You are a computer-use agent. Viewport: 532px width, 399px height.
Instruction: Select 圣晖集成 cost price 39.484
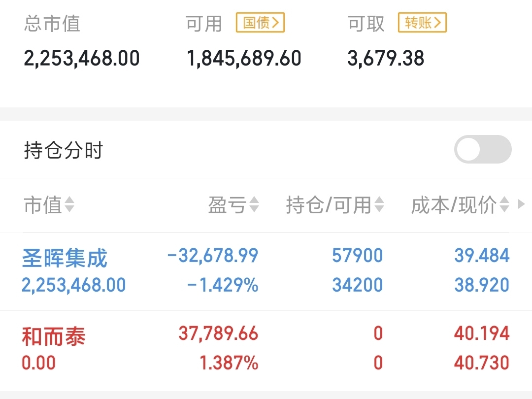tap(482, 256)
